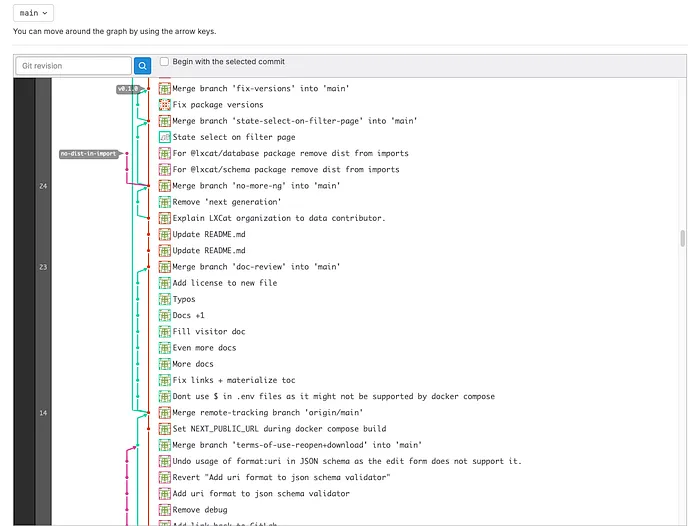The image size is (700, 526).
Task: Open commit 'Fix links + materialize toc'
Action: pyautogui.click(x=234, y=380)
